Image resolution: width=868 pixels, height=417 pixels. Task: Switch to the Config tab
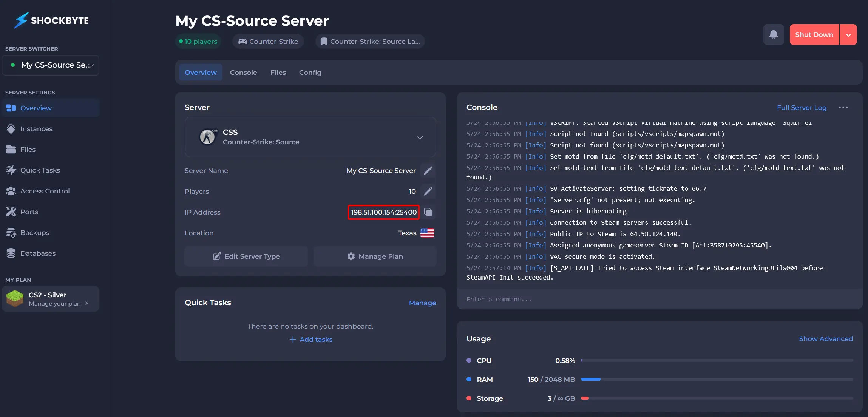click(x=310, y=73)
